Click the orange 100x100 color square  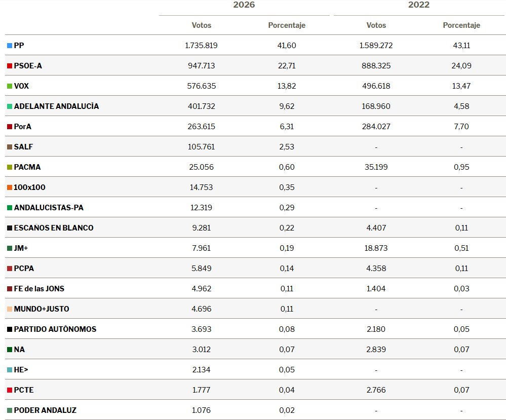10,187
